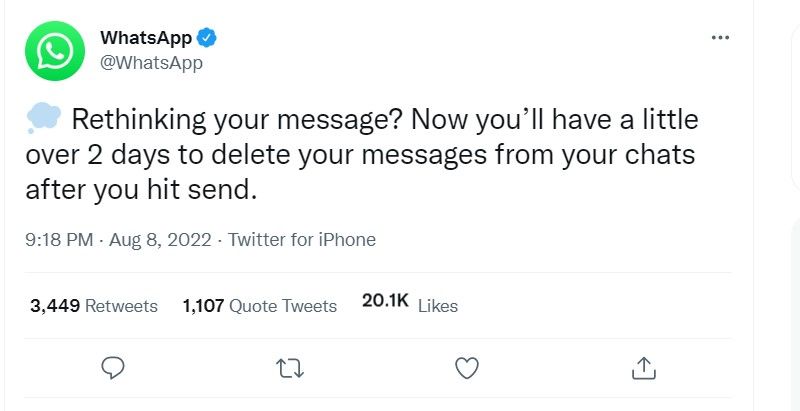Screen dimensions: 800x411
Task: Click the 9:18 PM time
Action: point(60,240)
